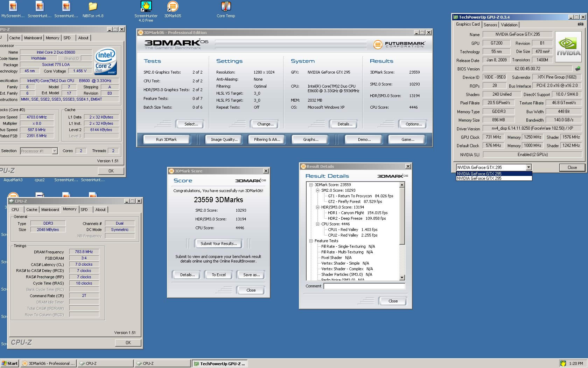Open Image Quality... in 3DMark06

point(224,139)
